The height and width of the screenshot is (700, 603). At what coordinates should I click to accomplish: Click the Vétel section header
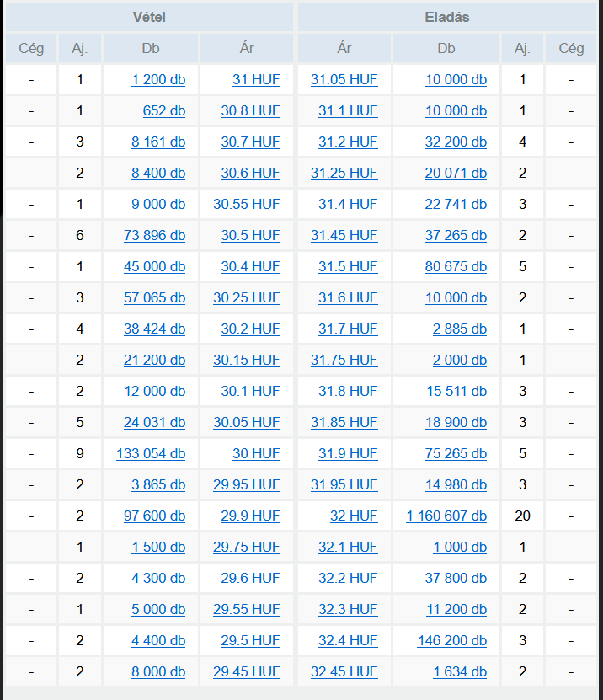[x=149, y=18]
